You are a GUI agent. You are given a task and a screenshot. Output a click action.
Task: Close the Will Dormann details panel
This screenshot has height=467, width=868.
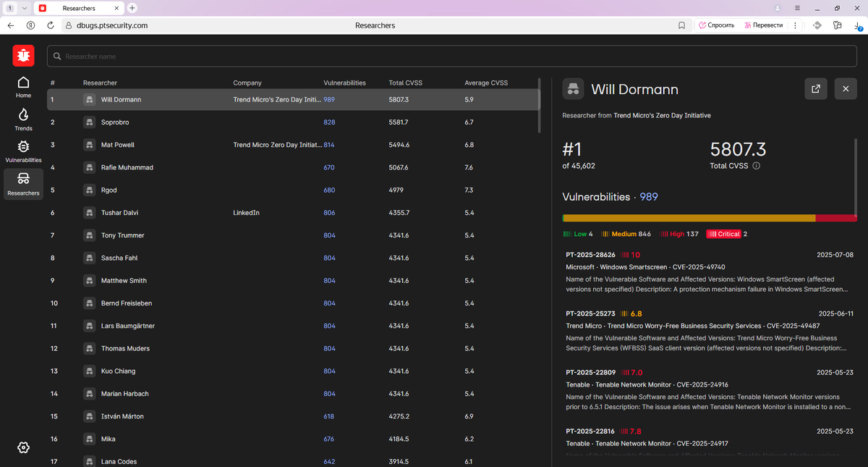pos(846,89)
